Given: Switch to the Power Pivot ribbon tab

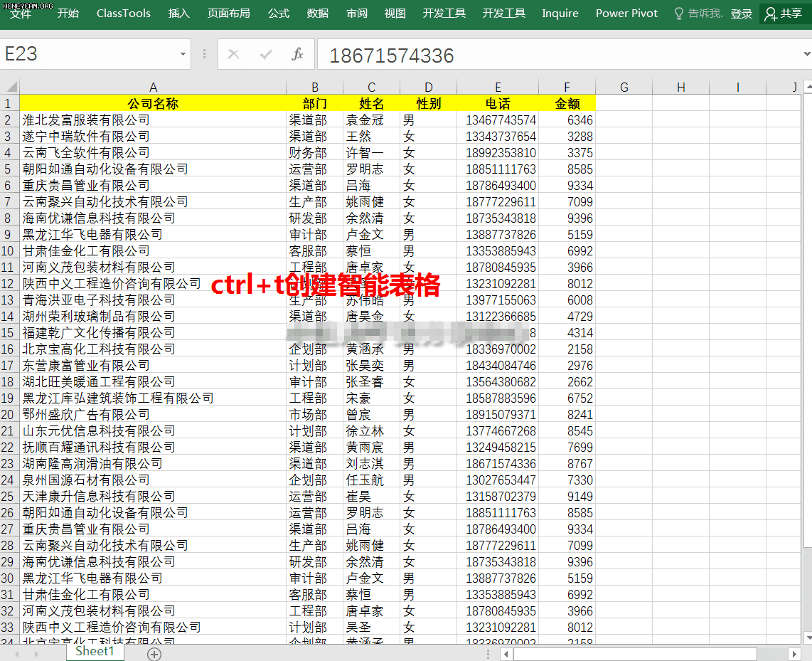Looking at the screenshot, I should (x=626, y=12).
